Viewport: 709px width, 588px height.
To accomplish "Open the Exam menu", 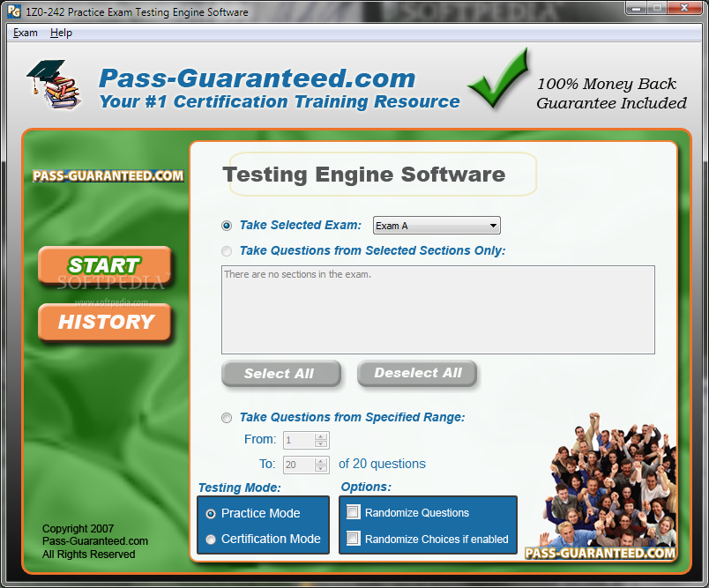I will (25, 33).
